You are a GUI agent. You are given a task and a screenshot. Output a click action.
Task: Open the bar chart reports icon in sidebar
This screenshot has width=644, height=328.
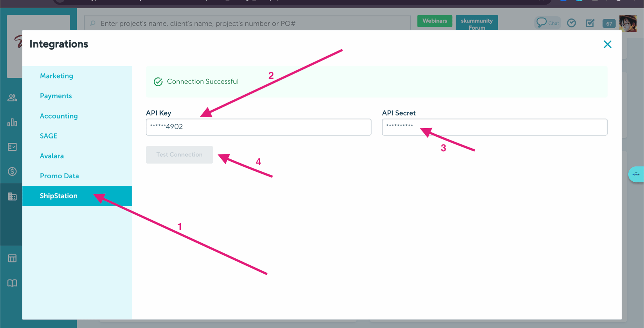pos(12,122)
